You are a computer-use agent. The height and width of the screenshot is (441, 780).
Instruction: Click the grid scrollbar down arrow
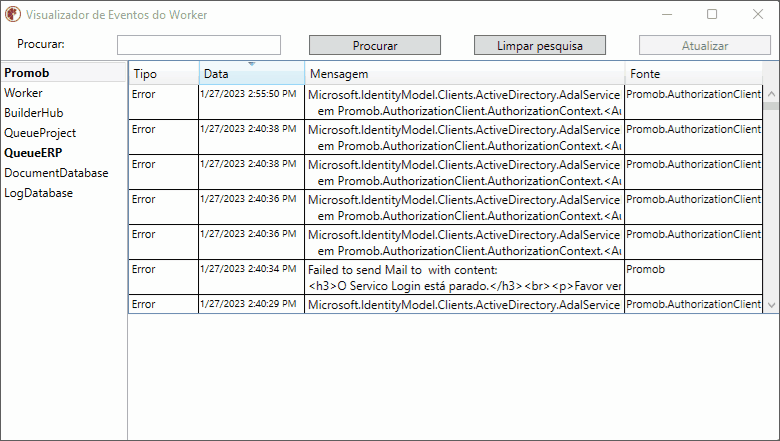[771, 305]
